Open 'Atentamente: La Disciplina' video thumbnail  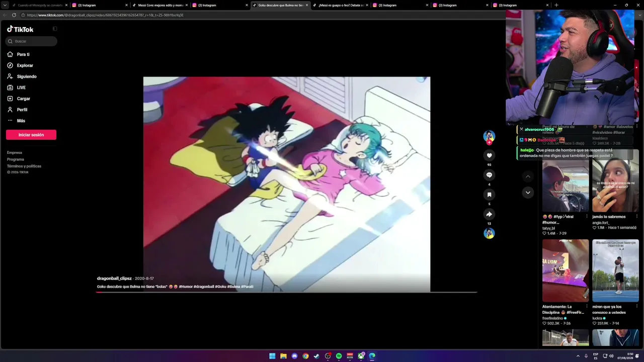point(566,270)
